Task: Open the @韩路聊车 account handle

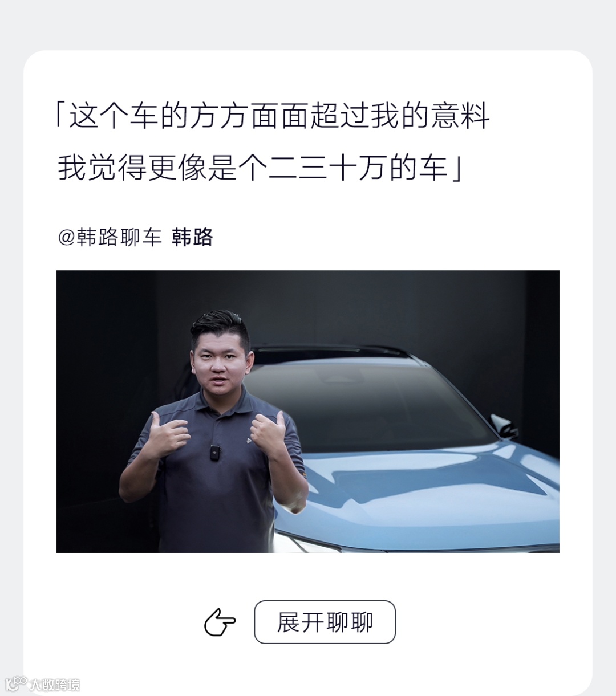Action: [110, 237]
